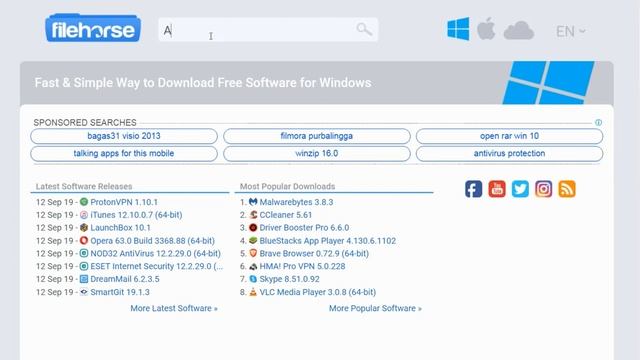Open iTunes 12.10.0.7 (64-bit) link
Viewport: 640px width, 360px height.
(136, 215)
